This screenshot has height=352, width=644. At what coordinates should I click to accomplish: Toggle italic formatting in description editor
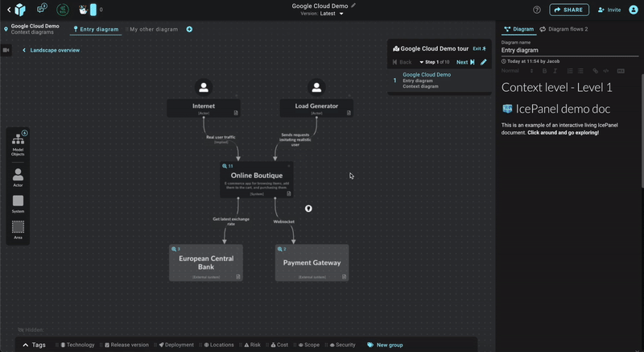pos(555,71)
